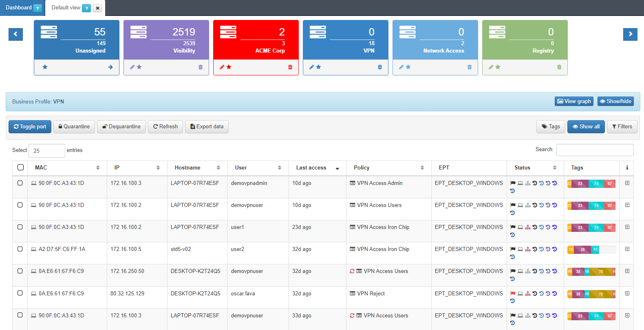Click the Show all button
This screenshot has height=330, width=644.
[x=586, y=127]
